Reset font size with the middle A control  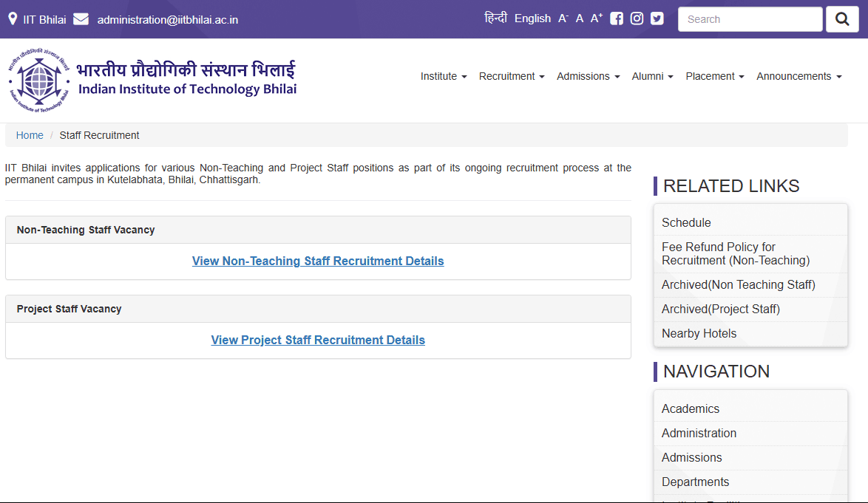pyautogui.click(x=579, y=18)
